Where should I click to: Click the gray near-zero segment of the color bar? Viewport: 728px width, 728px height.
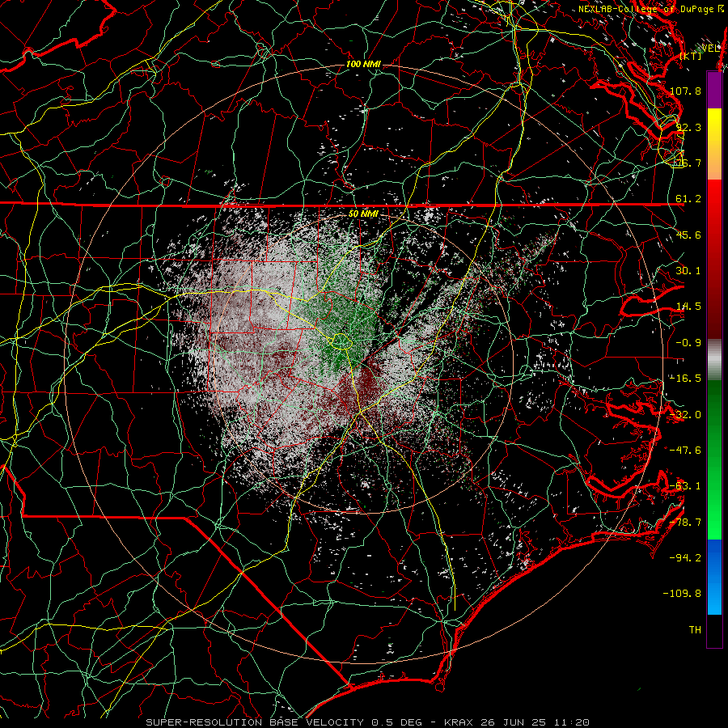(714, 360)
